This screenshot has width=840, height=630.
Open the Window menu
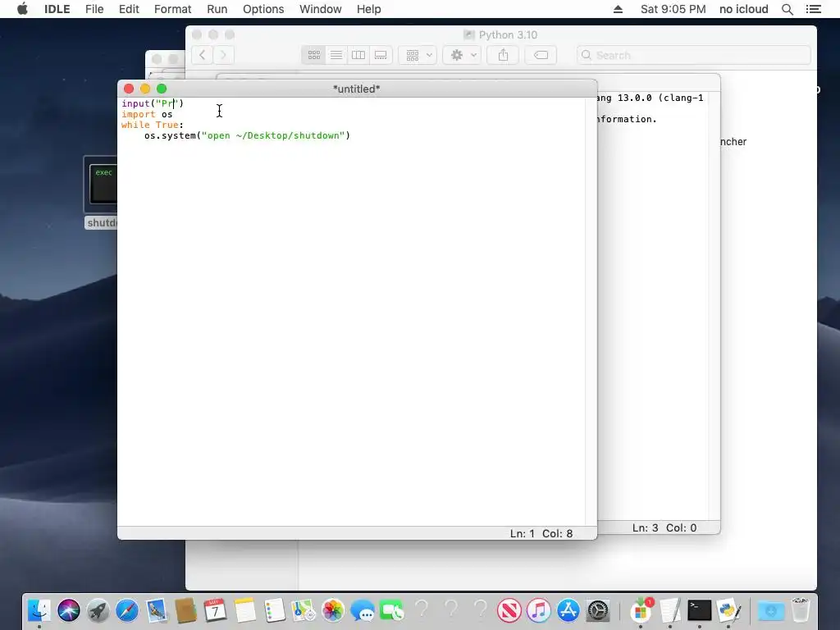(x=321, y=9)
